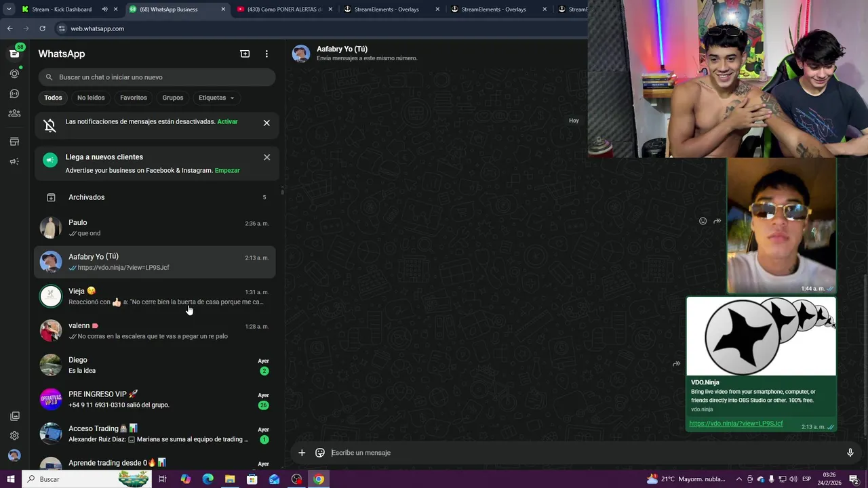Open the business catalog storefront icon
868x488 pixels.
(x=14, y=142)
